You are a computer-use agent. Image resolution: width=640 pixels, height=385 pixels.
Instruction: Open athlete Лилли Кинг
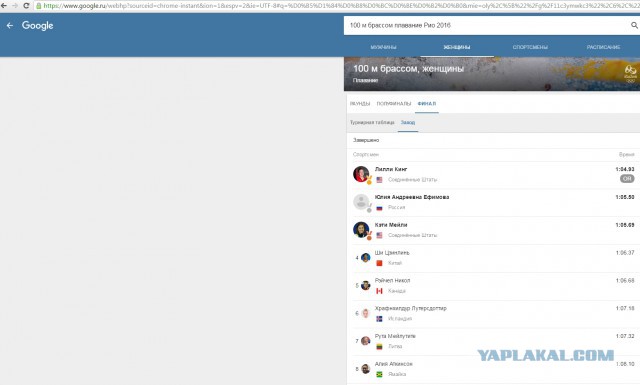tap(391, 169)
